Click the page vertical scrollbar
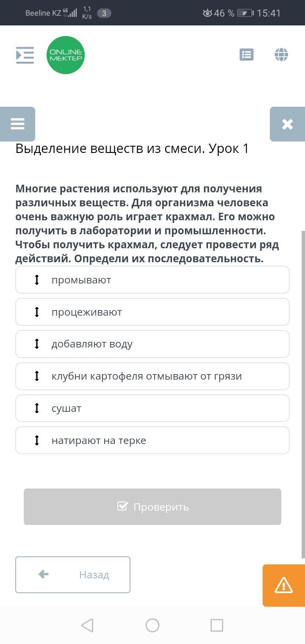Image resolution: width=305 pixels, height=644 pixels. coord(303,394)
